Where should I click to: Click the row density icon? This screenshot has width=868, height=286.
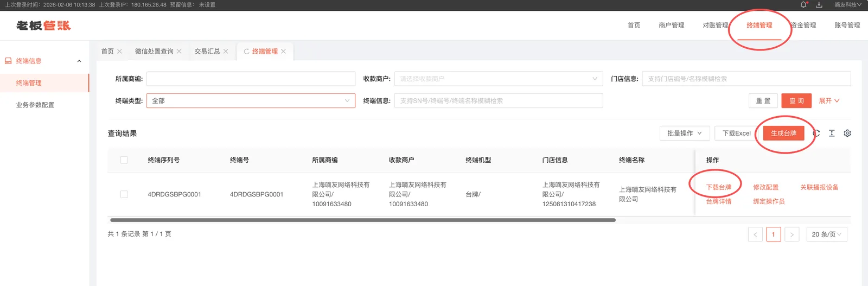click(x=832, y=133)
